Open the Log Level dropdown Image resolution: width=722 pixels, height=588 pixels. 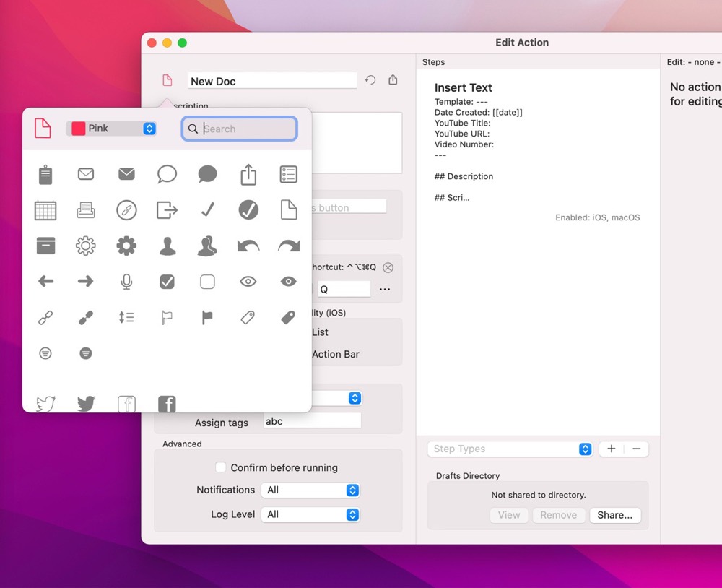pyautogui.click(x=310, y=514)
